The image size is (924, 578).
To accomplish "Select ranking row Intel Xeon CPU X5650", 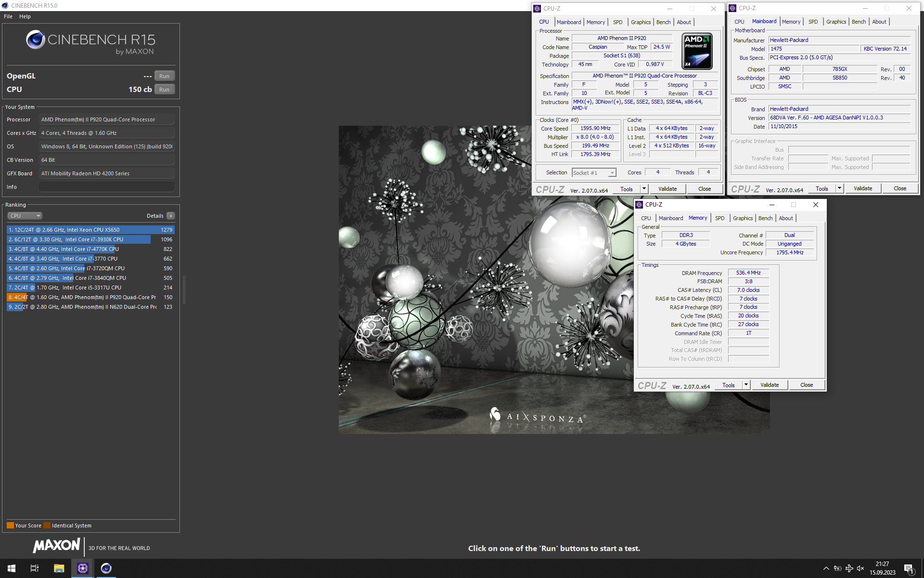I will pyautogui.click(x=90, y=230).
